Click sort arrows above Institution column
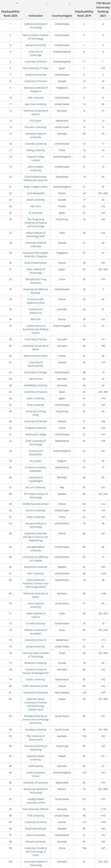Image resolution: width=111 pixels, height=868 pixels. [46, 3]
